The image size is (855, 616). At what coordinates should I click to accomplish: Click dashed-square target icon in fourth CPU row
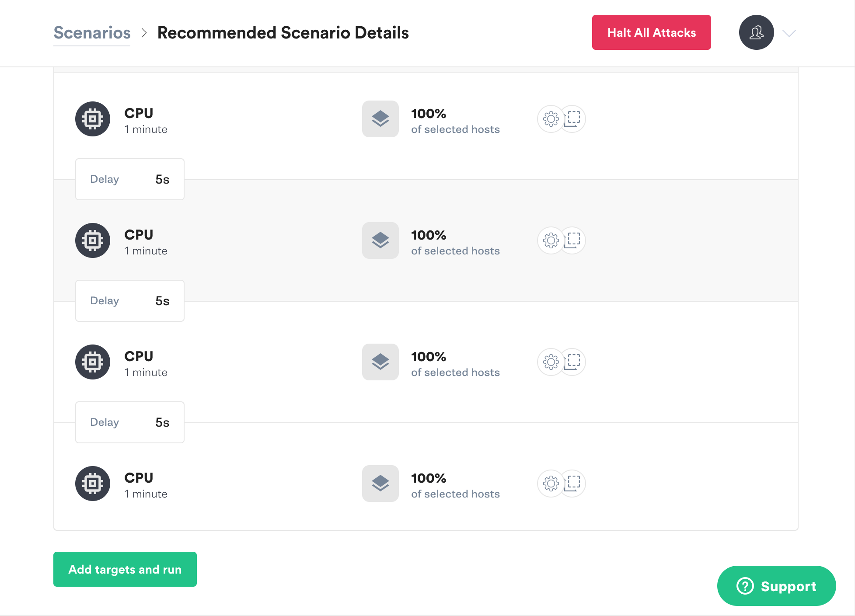click(x=573, y=484)
